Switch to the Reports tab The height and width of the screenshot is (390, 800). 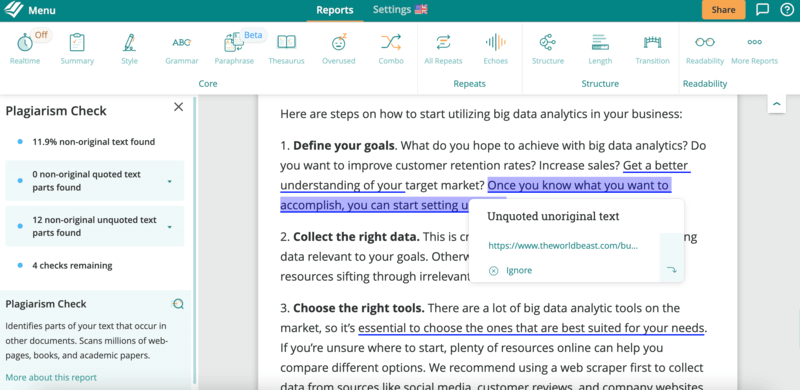click(x=335, y=10)
